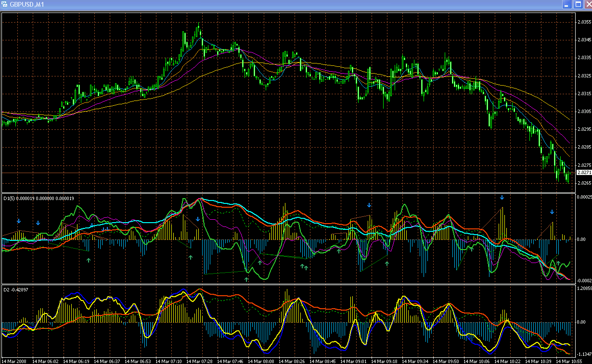Image resolution: width=592 pixels, height=364 pixels.
Task: Click the current price marker 2.0271
Action: coord(583,172)
